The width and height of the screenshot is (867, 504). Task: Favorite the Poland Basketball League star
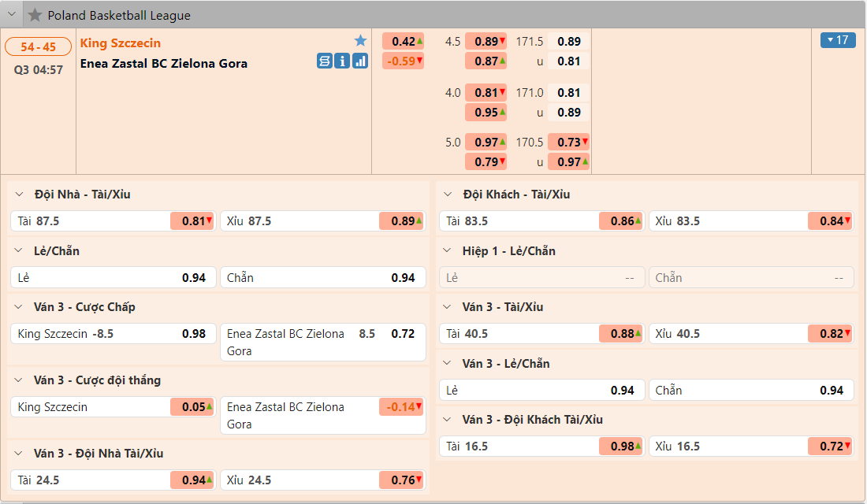click(x=35, y=15)
